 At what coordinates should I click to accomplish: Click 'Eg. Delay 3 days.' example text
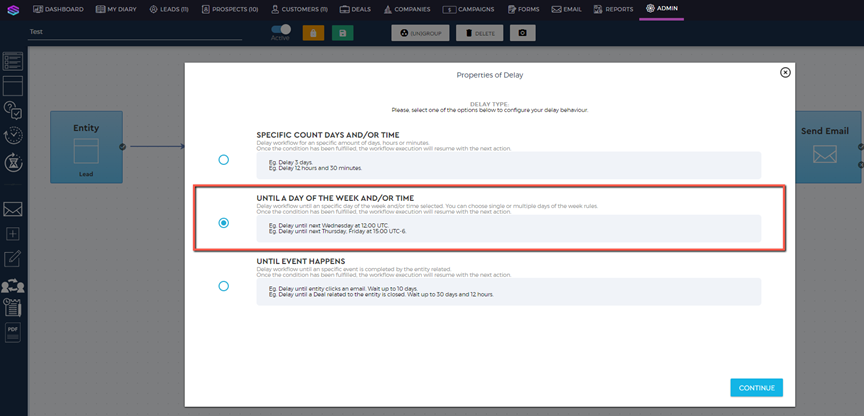[x=290, y=163]
